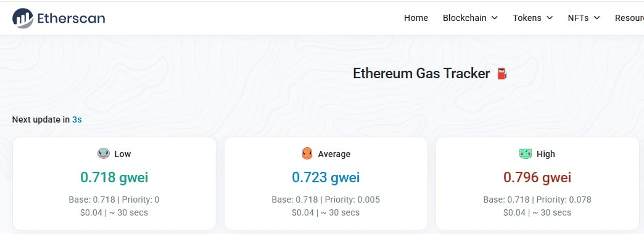Click the Ethereum Gas Tracker heading

pos(421,73)
